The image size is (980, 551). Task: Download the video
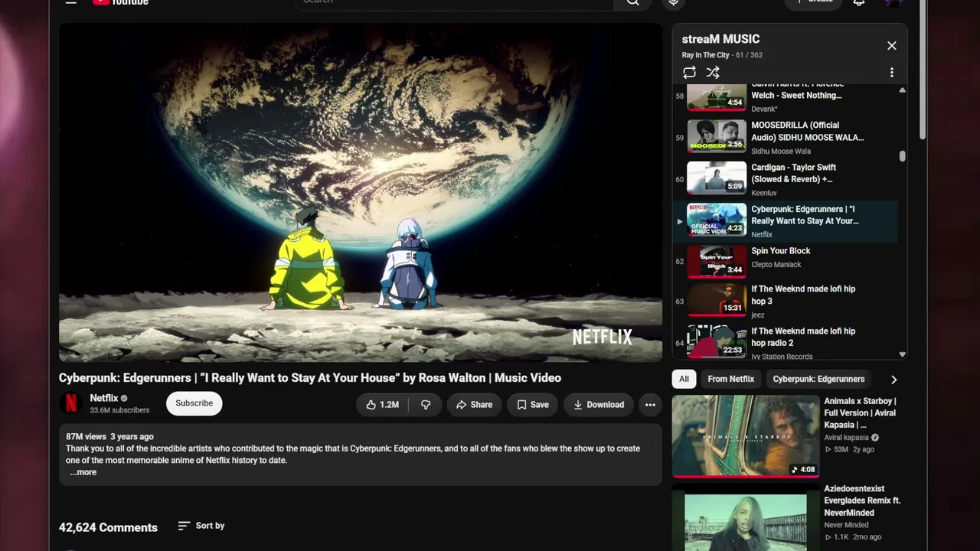599,405
